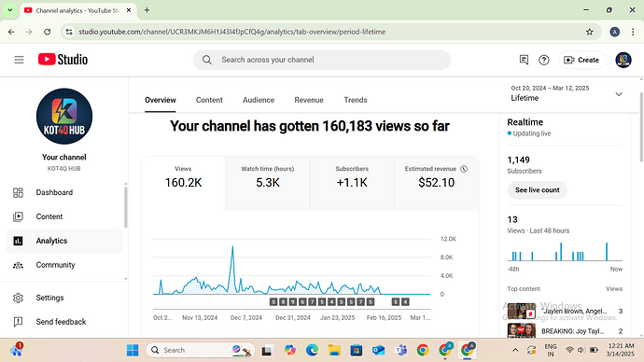The width and height of the screenshot is (644, 362).
Task: Open the BREAKING: Joy Tayl... video thumbnail
Action: click(x=521, y=331)
